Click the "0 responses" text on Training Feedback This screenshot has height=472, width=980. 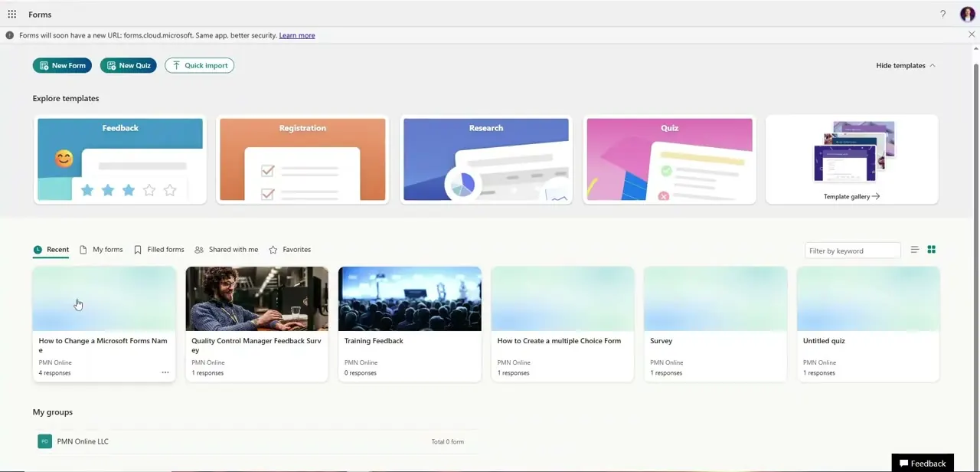pos(361,373)
